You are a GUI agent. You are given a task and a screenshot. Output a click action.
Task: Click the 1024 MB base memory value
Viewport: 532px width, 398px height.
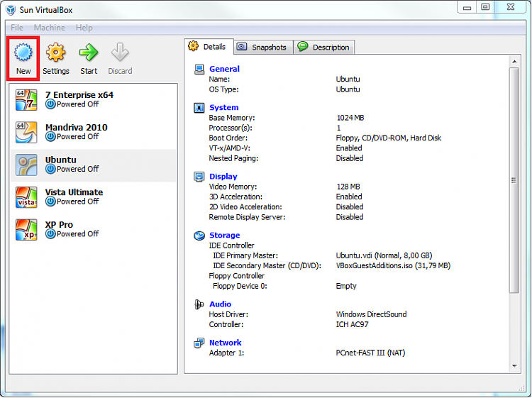tap(350, 118)
